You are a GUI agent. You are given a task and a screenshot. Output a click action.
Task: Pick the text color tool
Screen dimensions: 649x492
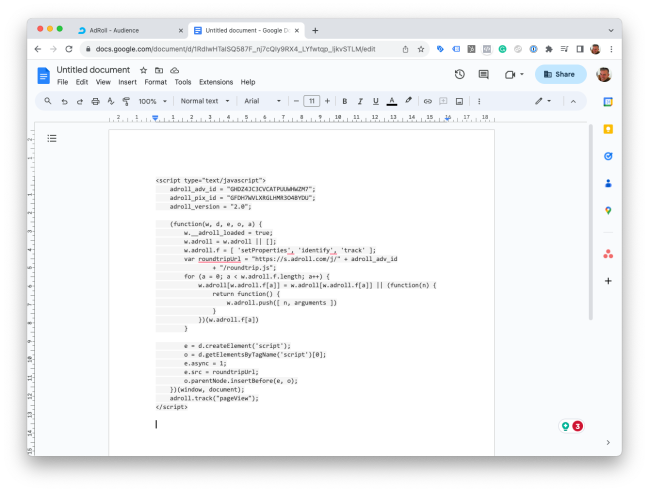(391, 101)
